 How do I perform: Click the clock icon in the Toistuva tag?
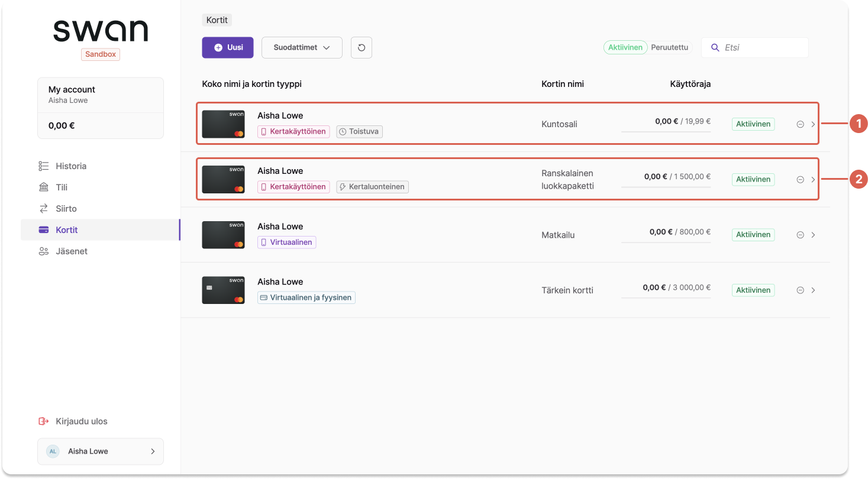click(343, 131)
